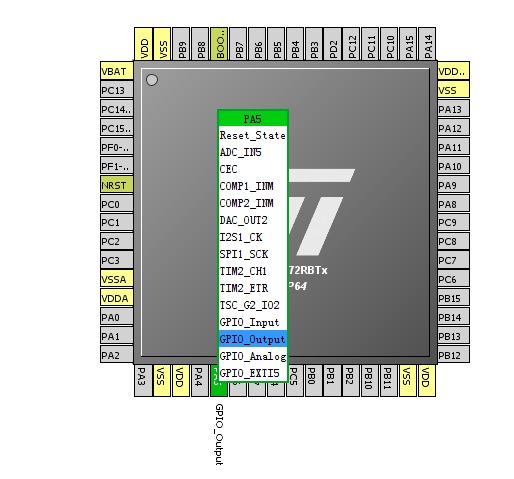The image size is (514, 479).
Task: Click pin PA4
Action: tap(200, 380)
